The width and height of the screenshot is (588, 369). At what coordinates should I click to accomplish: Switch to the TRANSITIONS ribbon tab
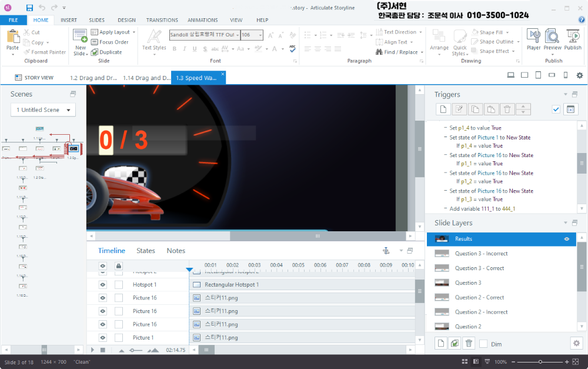tap(162, 20)
